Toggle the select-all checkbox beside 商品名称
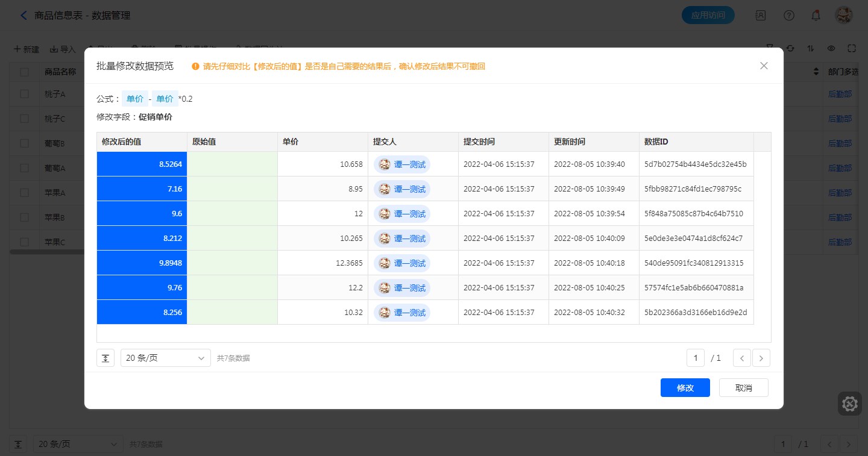Screen dimensions: 868x456 tap(25, 72)
